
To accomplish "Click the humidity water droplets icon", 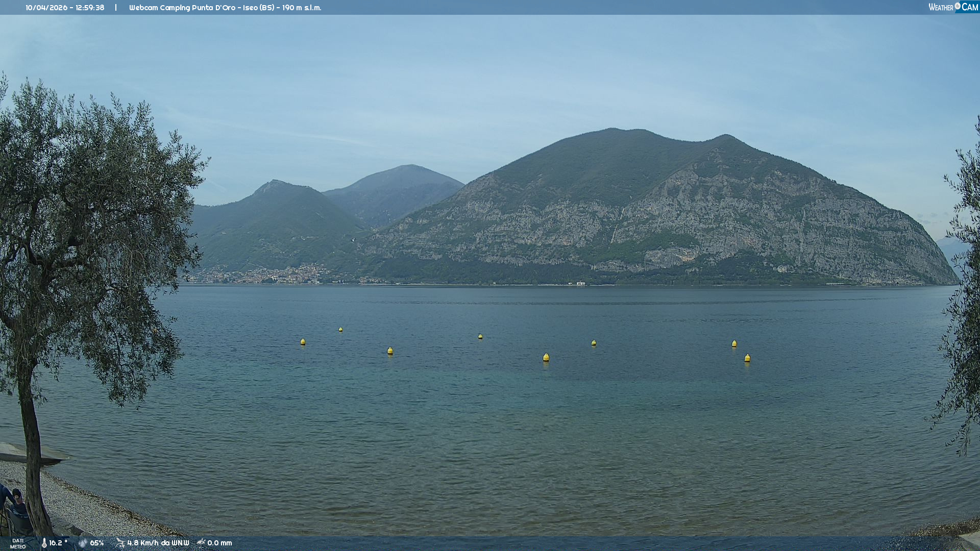I will (x=83, y=543).
